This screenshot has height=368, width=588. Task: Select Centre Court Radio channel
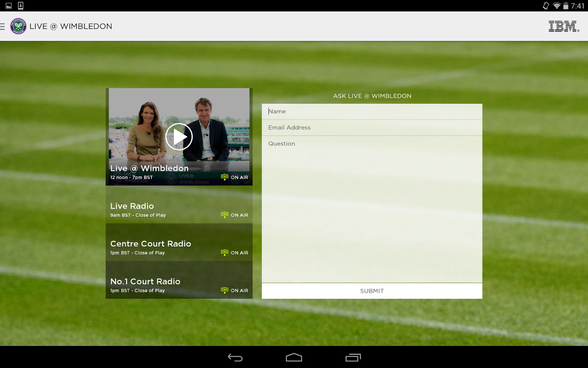pyautogui.click(x=179, y=242)
